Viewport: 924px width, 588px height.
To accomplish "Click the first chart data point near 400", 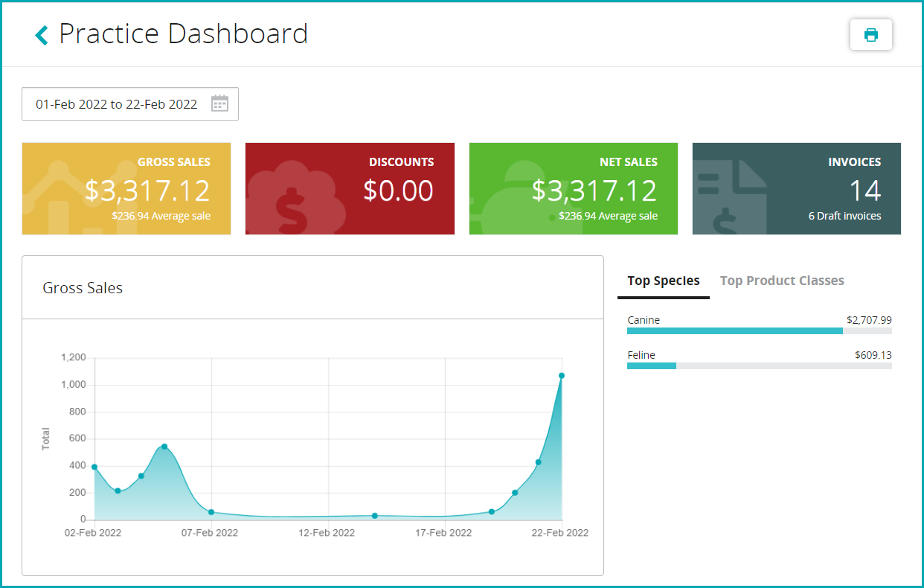I will (x=94, y=467).
